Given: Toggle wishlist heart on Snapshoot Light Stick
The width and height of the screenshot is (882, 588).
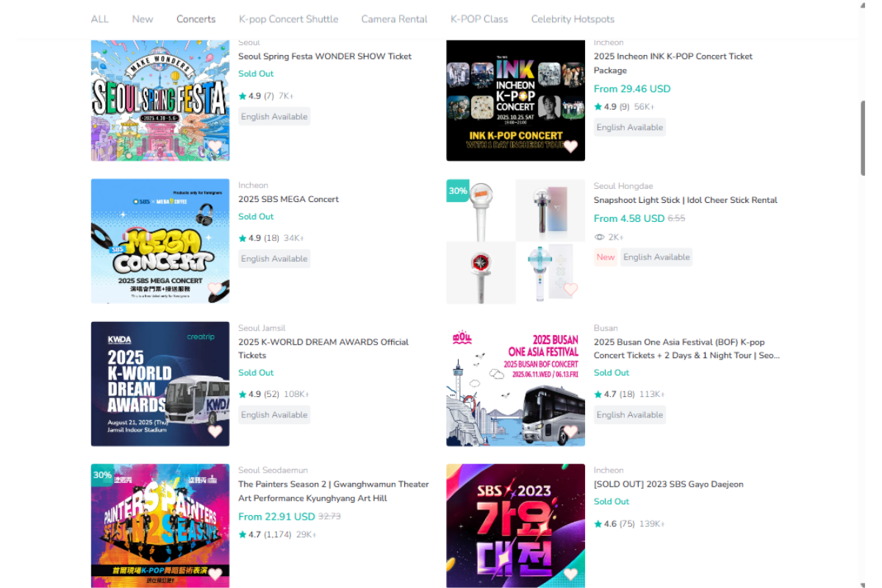Looking at the screenshot, I should click(x=570, y=289).
